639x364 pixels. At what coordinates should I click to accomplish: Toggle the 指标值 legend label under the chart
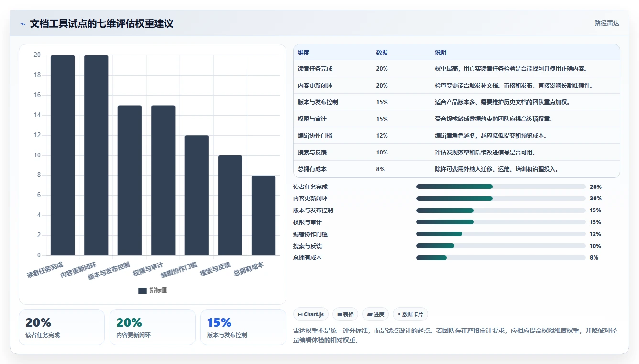(158, 290)
